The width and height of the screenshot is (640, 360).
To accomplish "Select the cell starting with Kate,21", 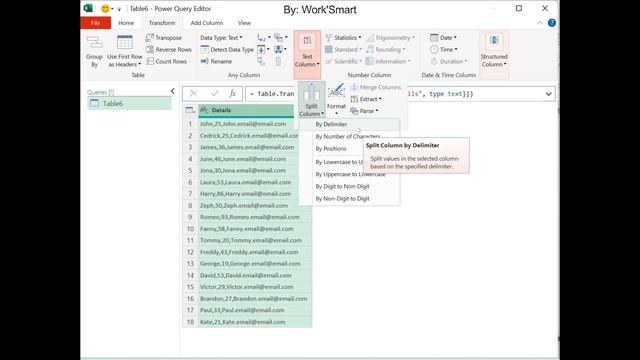I will (255, 322).
